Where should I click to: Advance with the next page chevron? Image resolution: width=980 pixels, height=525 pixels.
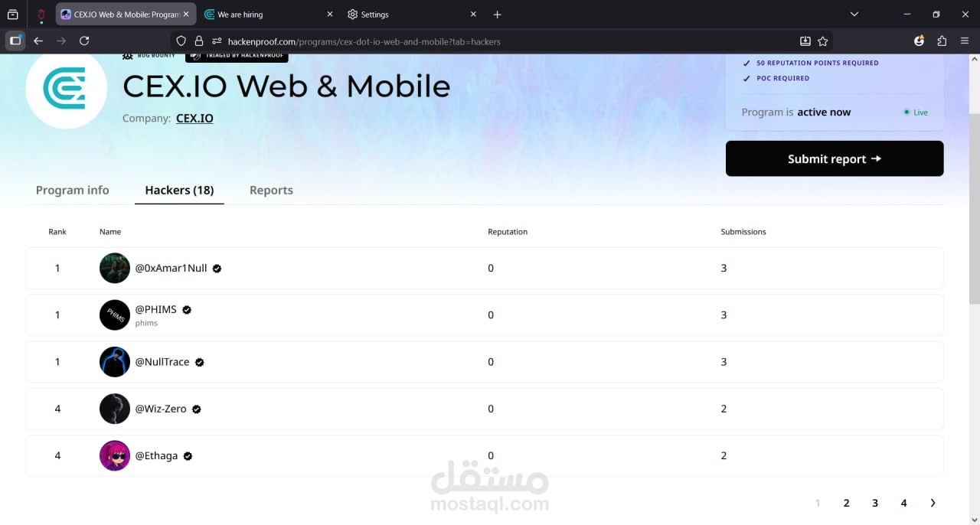(x=933, y=503)
